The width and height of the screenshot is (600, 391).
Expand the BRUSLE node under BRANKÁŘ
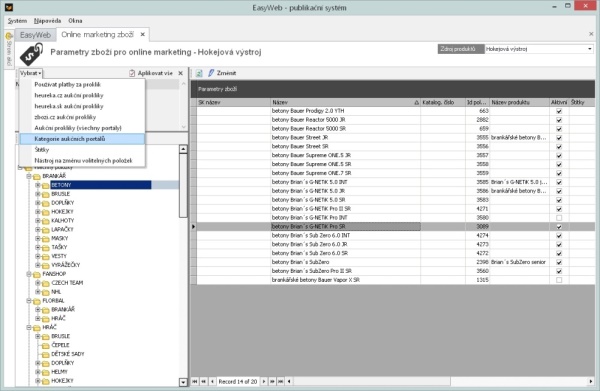pyautogui.click(x=38, y=194)
